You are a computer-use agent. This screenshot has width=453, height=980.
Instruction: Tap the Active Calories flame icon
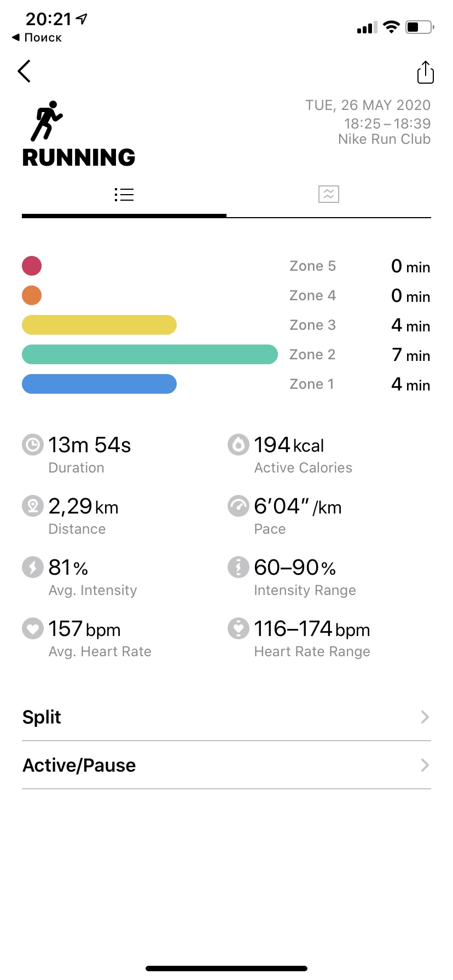click(239, 445)
